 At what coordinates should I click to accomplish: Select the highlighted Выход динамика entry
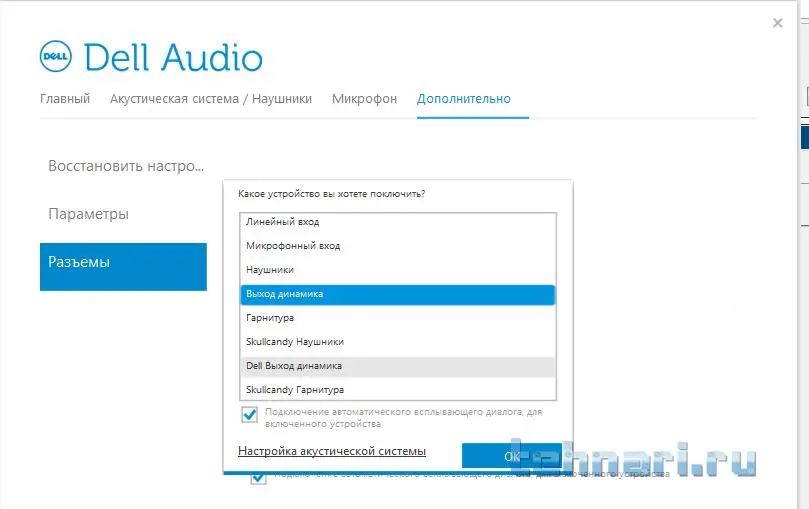398,294
